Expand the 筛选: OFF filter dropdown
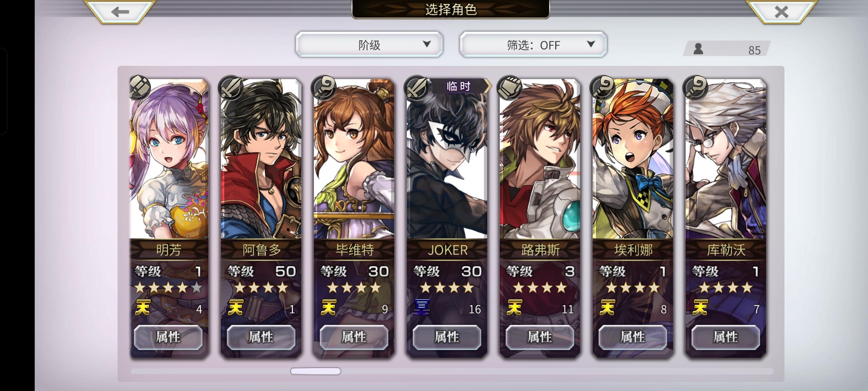This screenshot has width=868, height=391. pos(533,45)
